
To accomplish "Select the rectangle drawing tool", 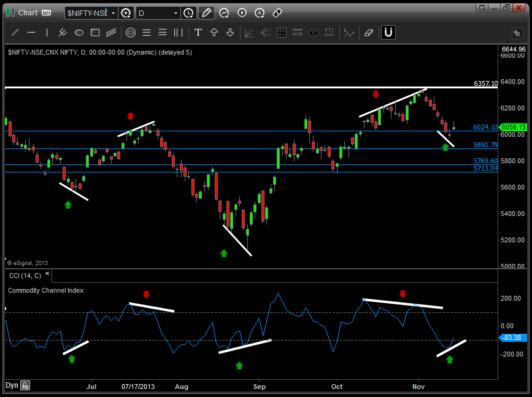I will (x=95, y=33).
